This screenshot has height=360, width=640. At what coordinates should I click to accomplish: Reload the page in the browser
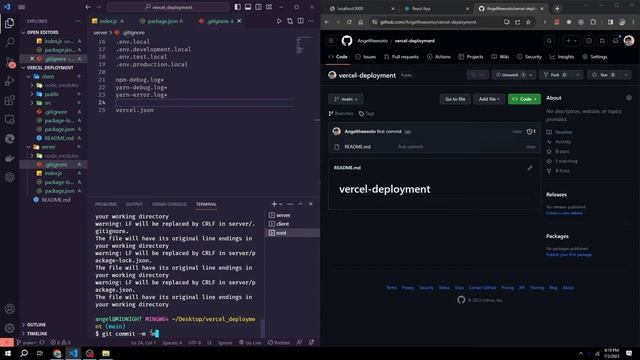349,22
